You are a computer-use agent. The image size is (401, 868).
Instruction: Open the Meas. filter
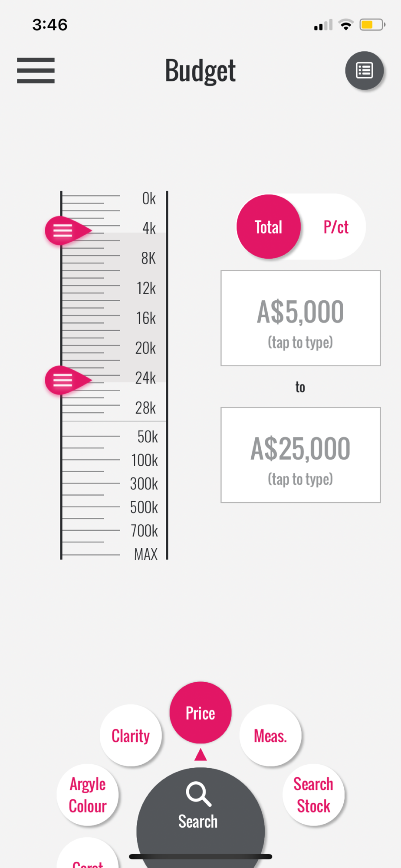[x=270, y=736]
